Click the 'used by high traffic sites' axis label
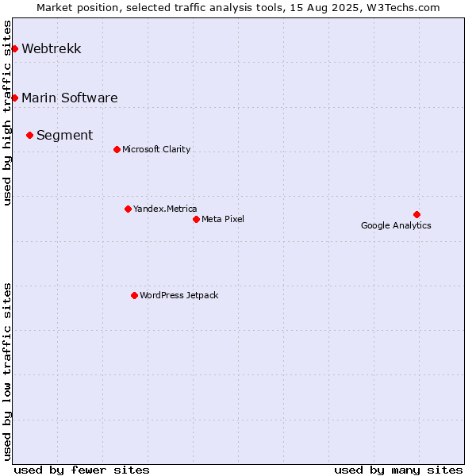This screenshot has height=476, width=476. (x=6, y=113)
